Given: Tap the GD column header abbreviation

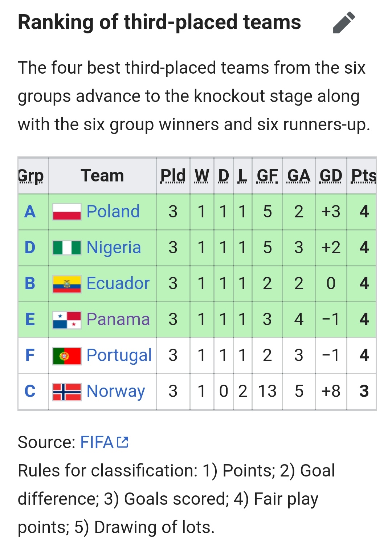Looking at the screenshot, I should (331, 176).
